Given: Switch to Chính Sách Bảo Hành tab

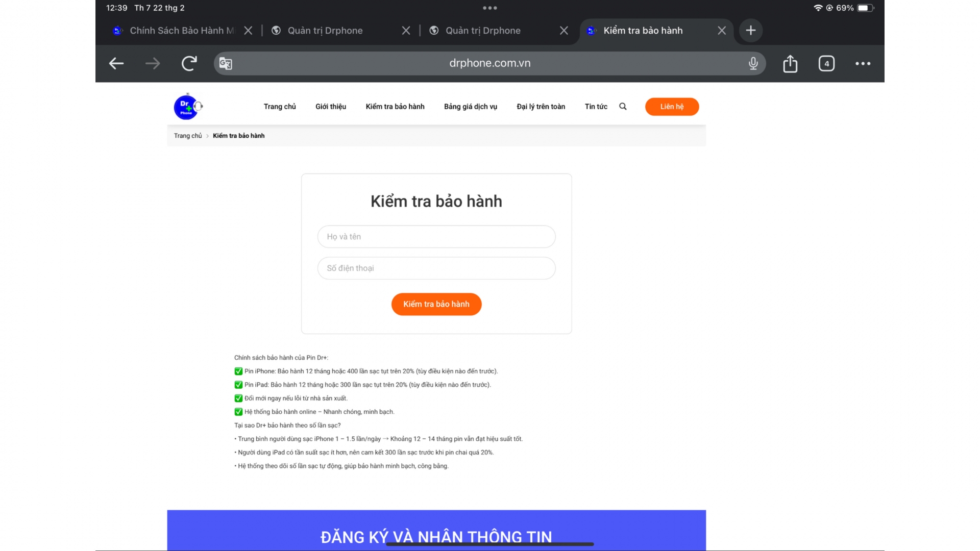Looking at the screenshot, I should [x=176, y=31].
